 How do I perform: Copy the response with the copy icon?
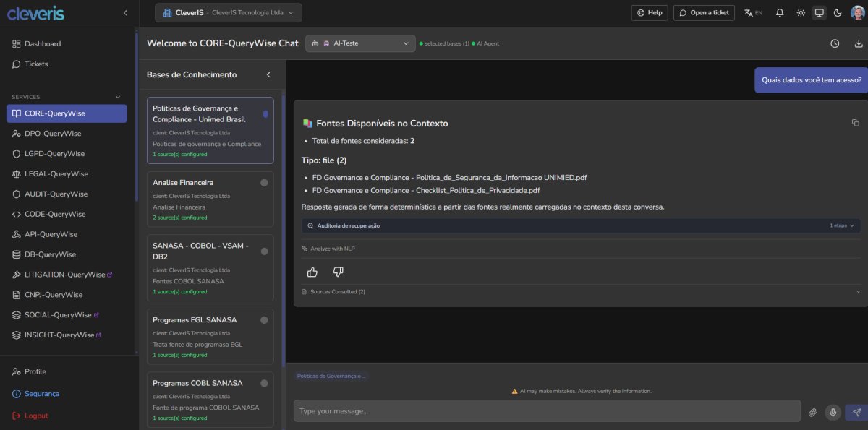855,123
